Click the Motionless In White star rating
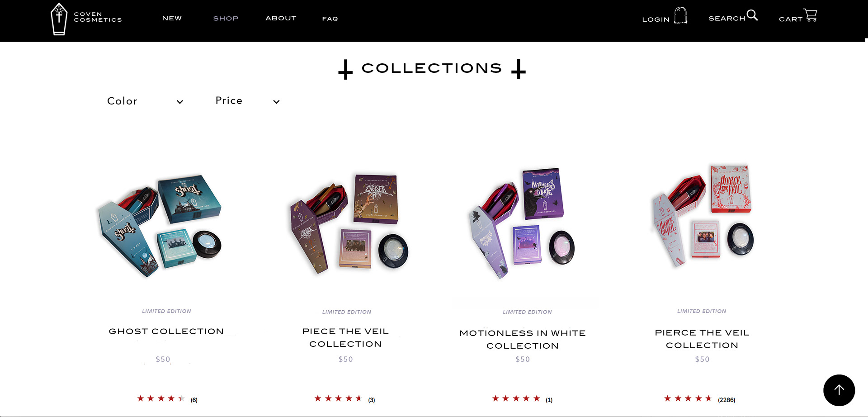The width and height of the screenshot is (868, 417). pyautogui.click(x=516, y=398)
